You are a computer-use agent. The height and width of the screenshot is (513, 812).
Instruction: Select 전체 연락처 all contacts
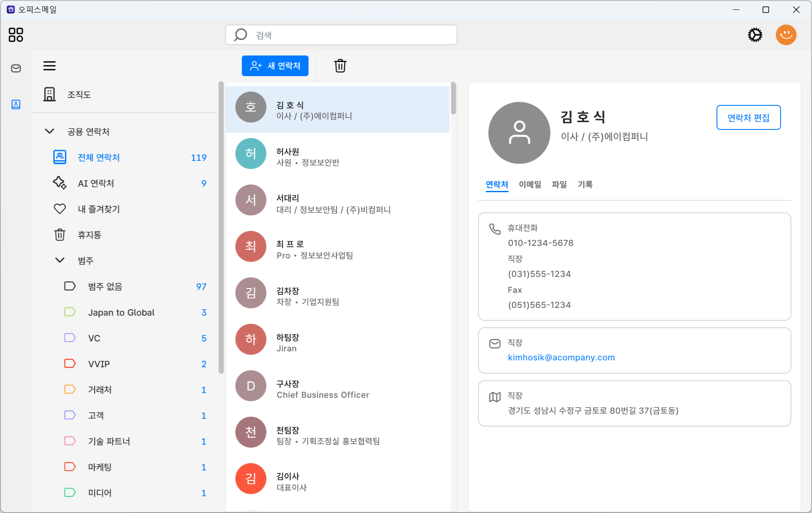click(129, 157)
